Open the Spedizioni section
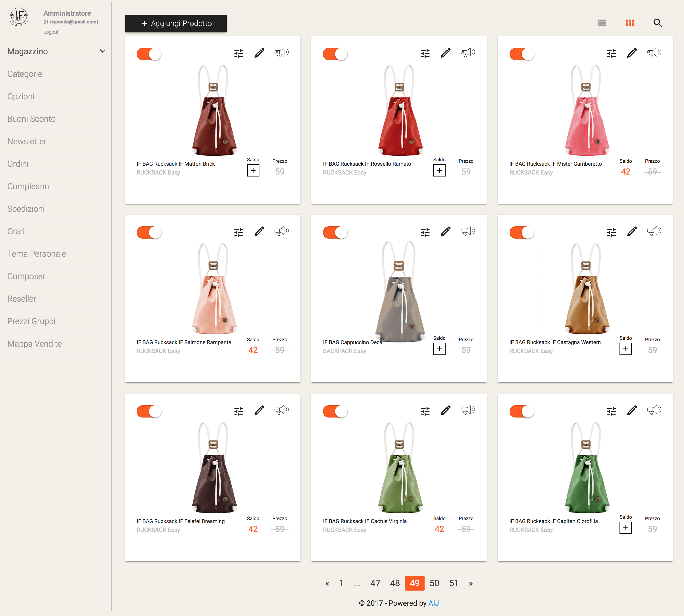This screenshot has width=684, height=616. click(x=26, y=209)
